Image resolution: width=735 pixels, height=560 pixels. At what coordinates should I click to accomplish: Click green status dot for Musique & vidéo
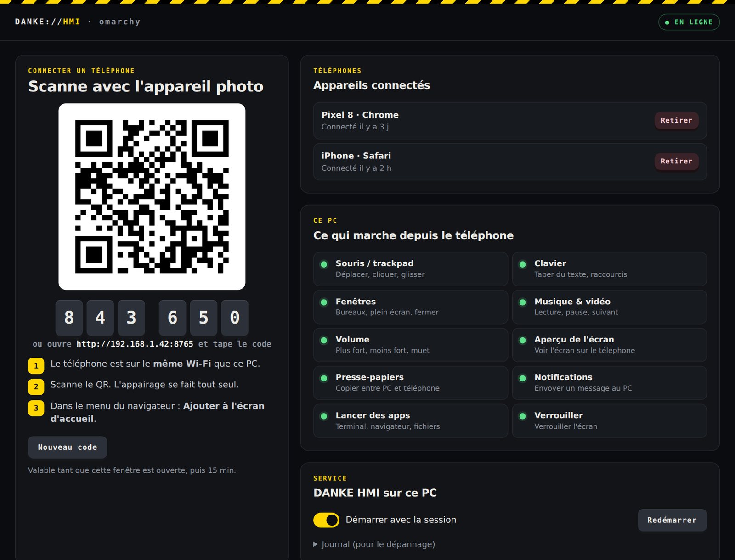[x=522, y=302]
